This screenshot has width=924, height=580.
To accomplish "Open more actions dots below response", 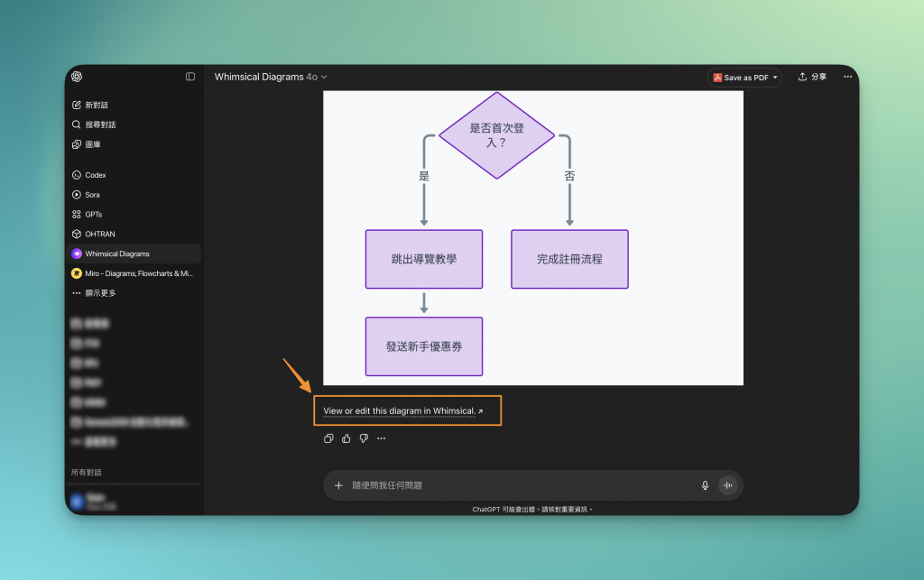I will (382, 438).
